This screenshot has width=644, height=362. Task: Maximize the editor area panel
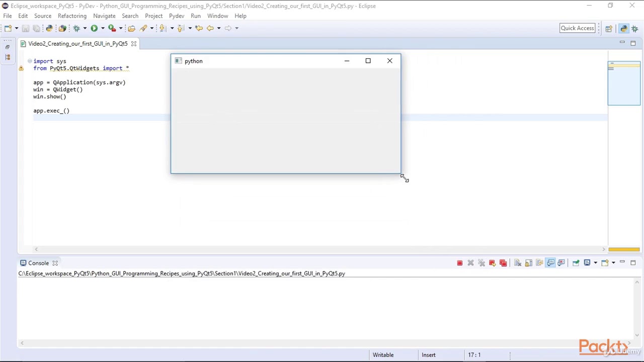pos(633,43)
